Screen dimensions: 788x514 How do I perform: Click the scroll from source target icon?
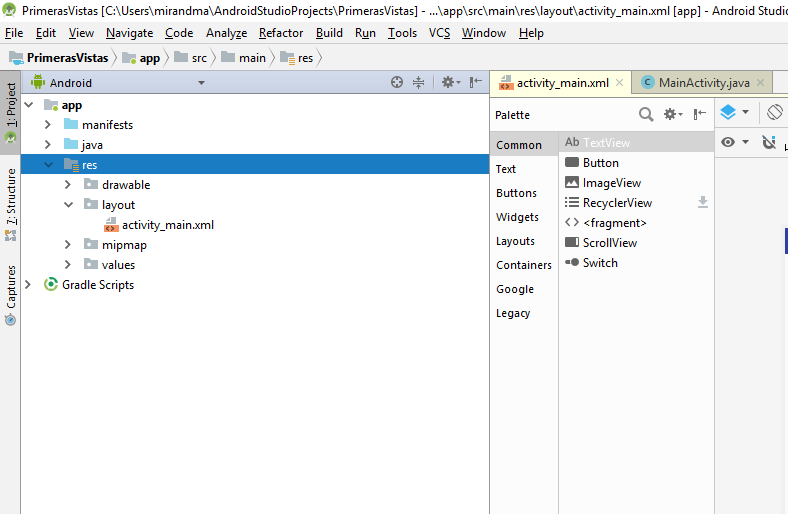[397, 83]
